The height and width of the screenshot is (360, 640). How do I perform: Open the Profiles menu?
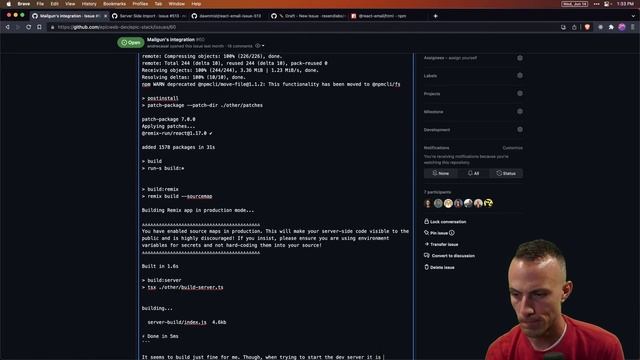click(x=140, y=4)
